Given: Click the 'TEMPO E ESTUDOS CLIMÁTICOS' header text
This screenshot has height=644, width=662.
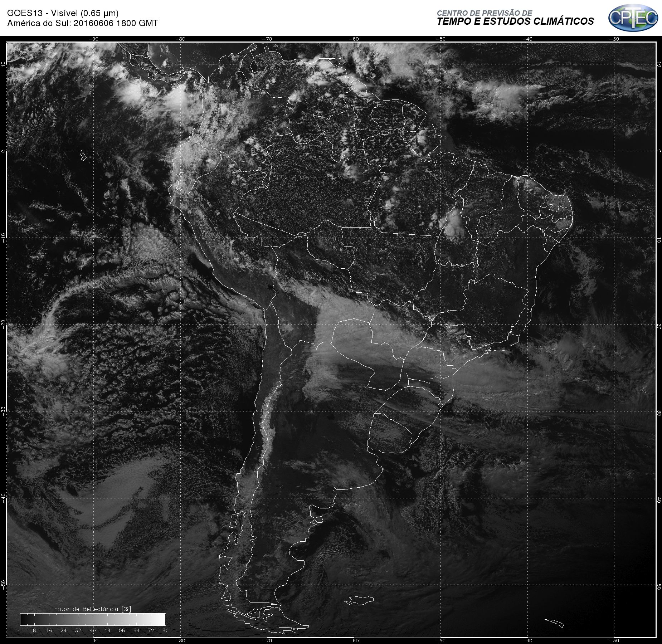Looking at the screenshot, I should [515, 21].
